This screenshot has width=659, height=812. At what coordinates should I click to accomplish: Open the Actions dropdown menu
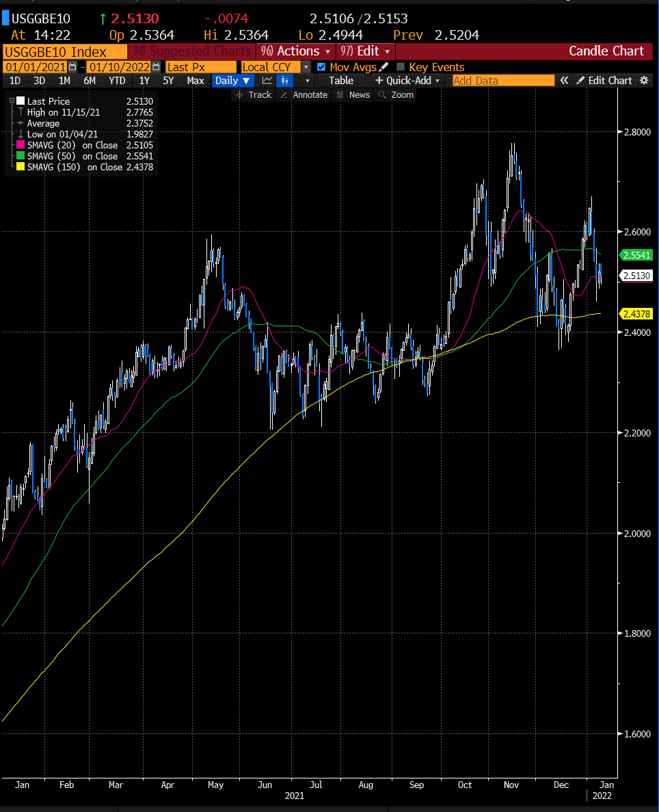(295, 51)
